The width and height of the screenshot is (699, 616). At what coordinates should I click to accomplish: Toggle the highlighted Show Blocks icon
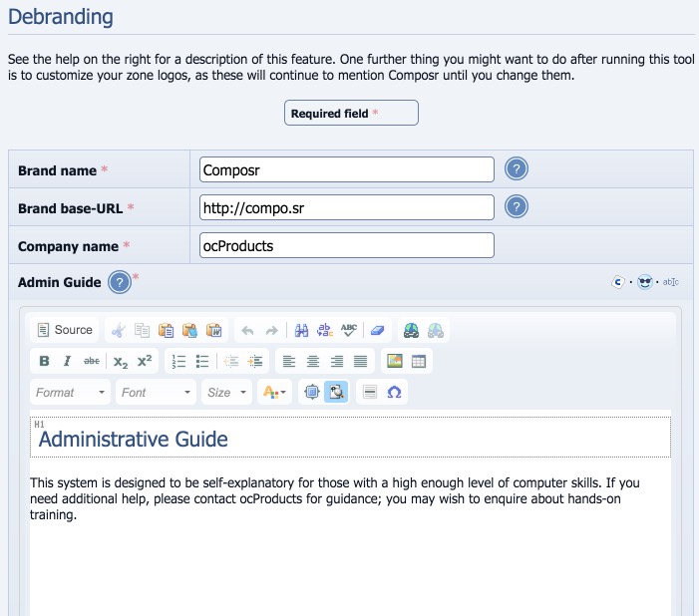(336, 393)
